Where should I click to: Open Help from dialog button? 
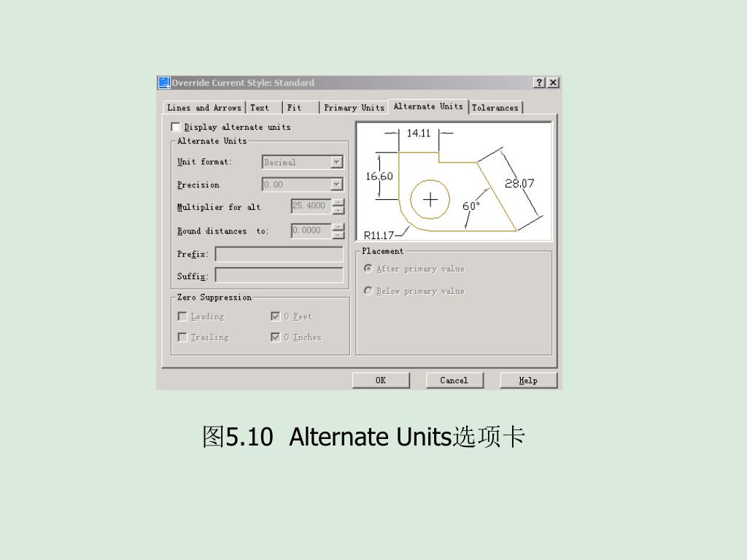pos(528,381)
